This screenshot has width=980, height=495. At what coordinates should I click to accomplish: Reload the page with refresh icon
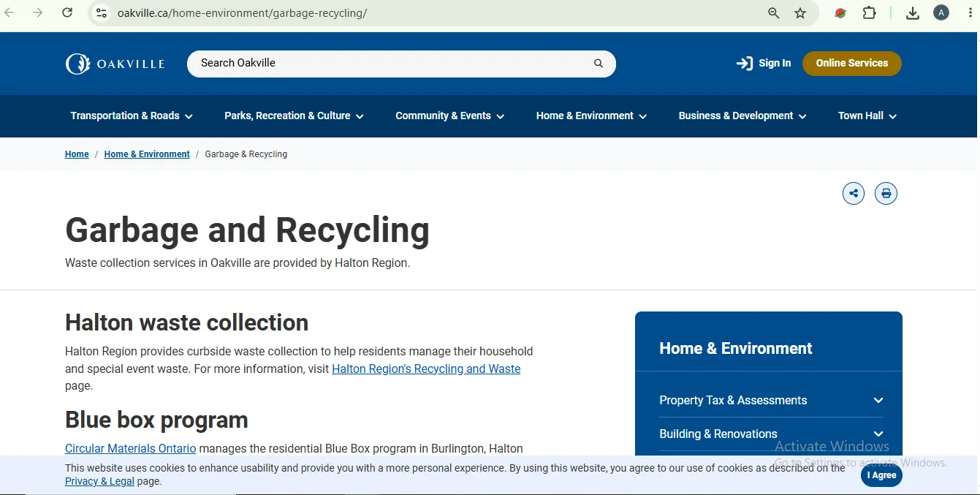(x=67, y=13)
